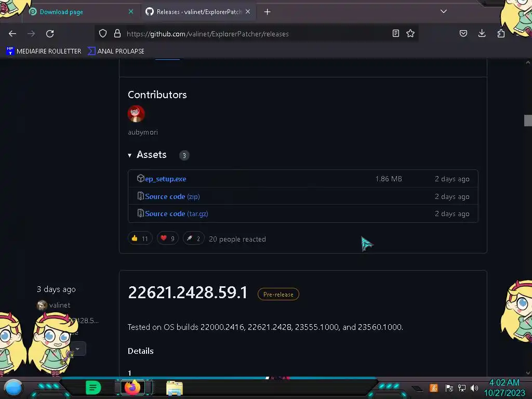Close the Releases ExplorerPatcher tab
This screenshot has height=399, width=532.
tap(248, 11)
